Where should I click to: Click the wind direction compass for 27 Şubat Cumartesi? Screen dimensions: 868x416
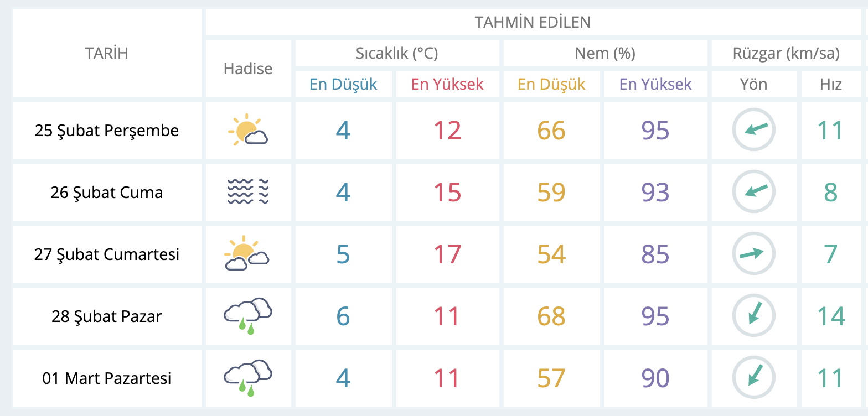coord(754,254)
